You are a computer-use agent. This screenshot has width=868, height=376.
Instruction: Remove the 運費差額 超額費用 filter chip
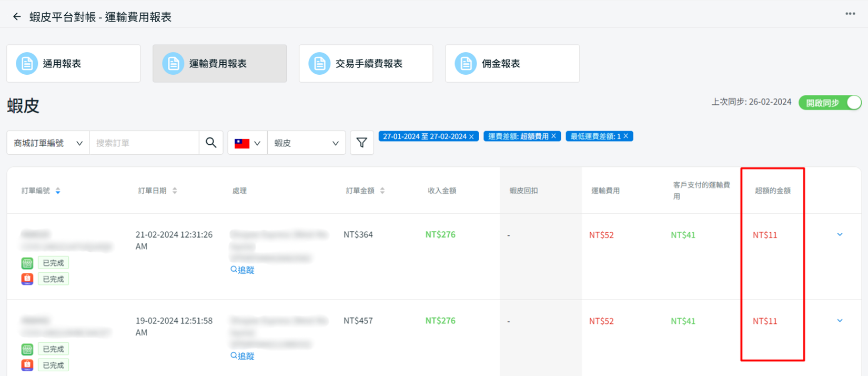tap(553, 136)
